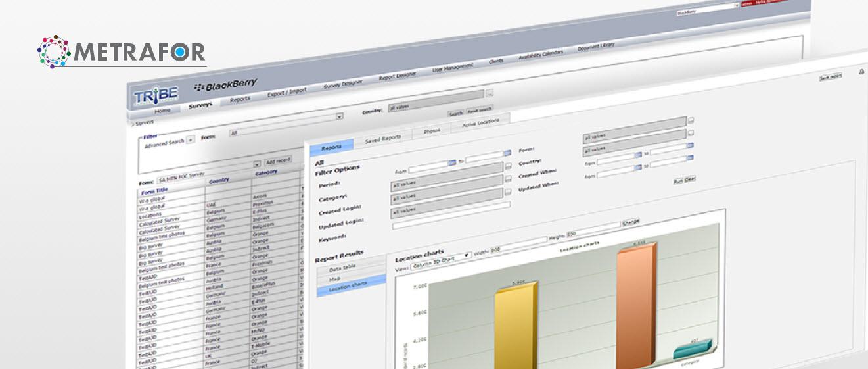Open User Management
This screenshot has height=369, width=868.
coord(452,68)
